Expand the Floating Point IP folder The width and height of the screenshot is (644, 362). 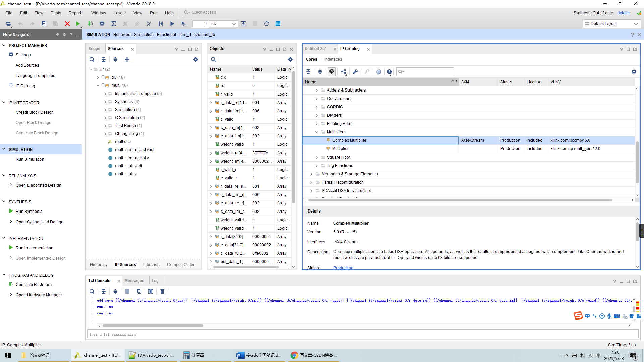pos(316,124)
